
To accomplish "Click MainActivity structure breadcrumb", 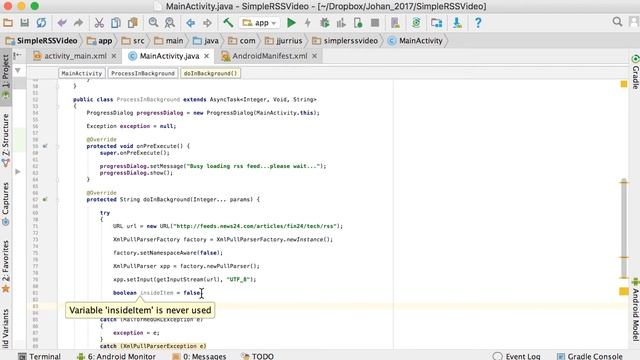I will click(x=82, y=73).
